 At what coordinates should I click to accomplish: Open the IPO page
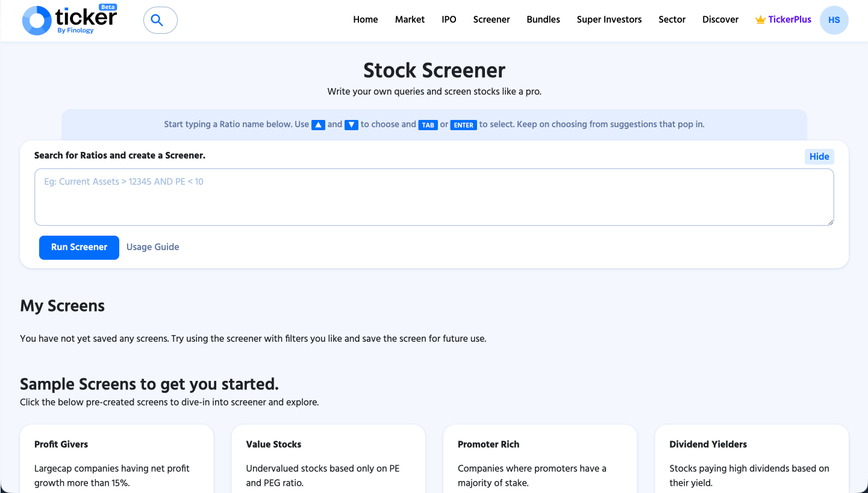[x=449, y=19]
